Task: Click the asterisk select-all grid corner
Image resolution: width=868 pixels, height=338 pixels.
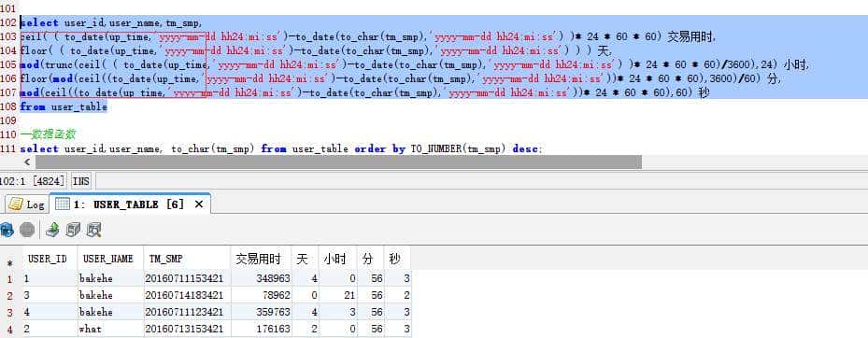Action: [x=9, y=262]
